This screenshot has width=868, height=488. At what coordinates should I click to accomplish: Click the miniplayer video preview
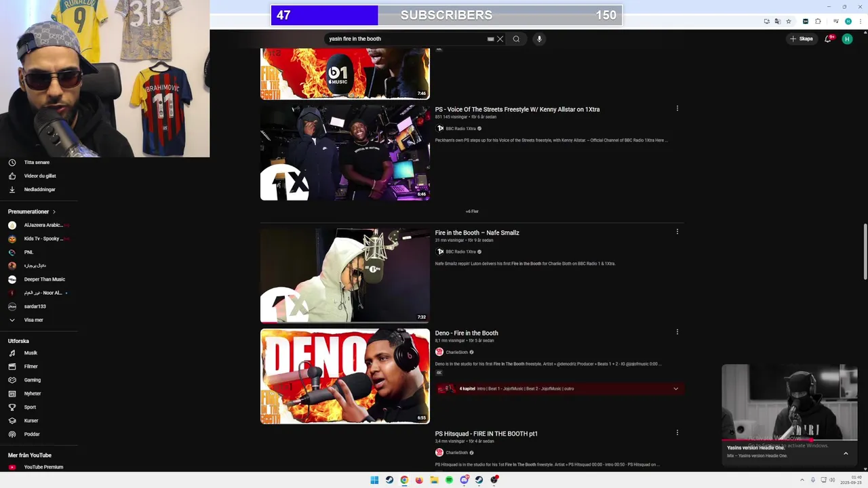click(x=789, y=402)
